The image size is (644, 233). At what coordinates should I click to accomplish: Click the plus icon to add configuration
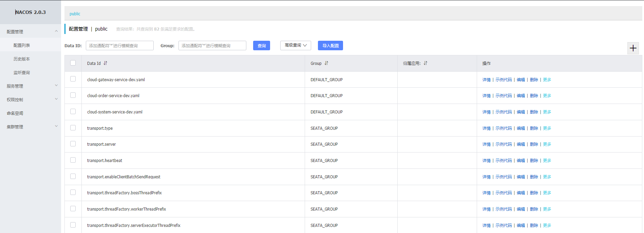633,48
